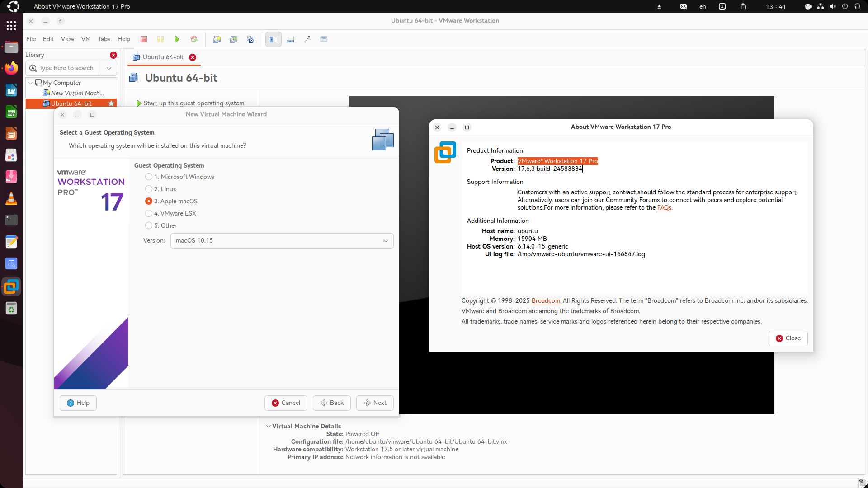The image size is (868, 488).
Task: Click the wizard Help button
Action: (x=78, y=403)
